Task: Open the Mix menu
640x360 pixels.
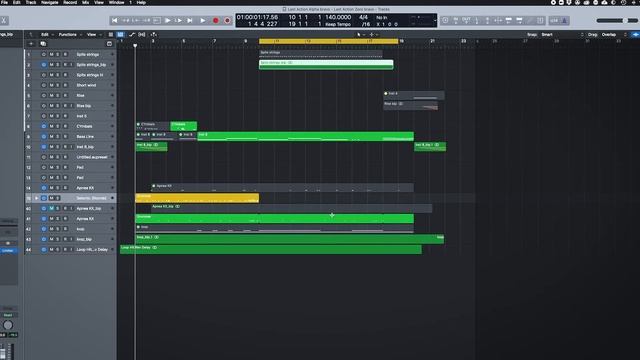Action: (85, 2)
